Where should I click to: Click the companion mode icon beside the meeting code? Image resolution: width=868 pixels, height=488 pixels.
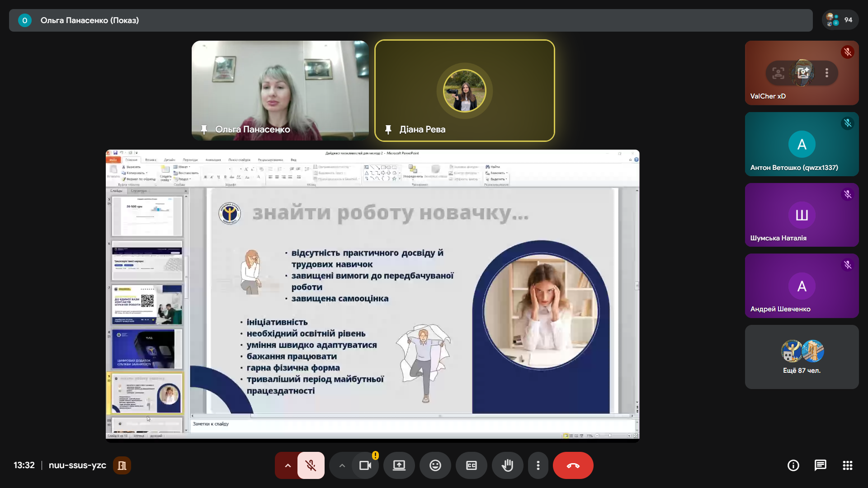coord(122,465)
